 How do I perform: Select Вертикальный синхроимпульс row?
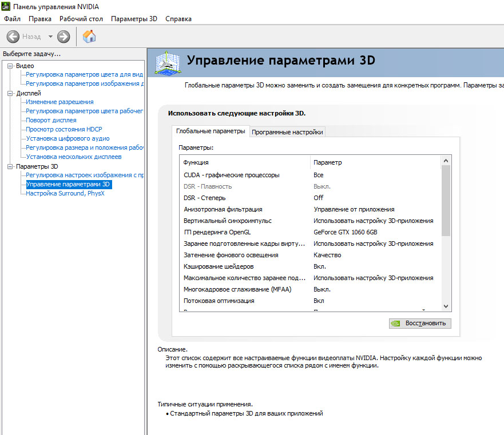(310, 221)
